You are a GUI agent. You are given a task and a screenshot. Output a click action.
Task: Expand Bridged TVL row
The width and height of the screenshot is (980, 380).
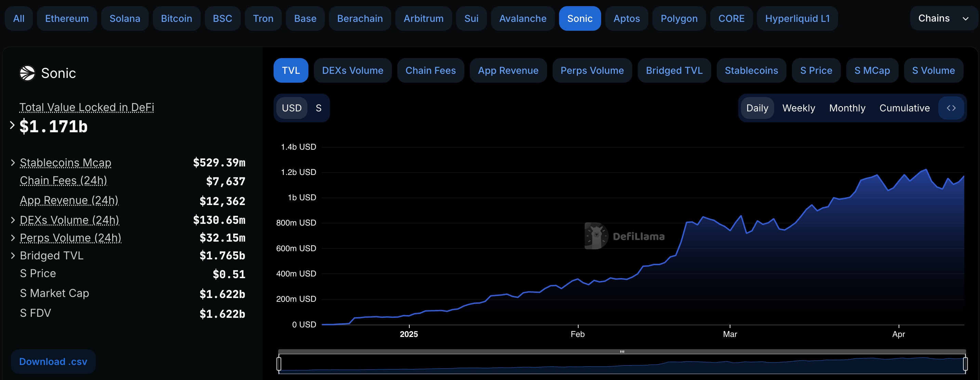pos(13,256)
